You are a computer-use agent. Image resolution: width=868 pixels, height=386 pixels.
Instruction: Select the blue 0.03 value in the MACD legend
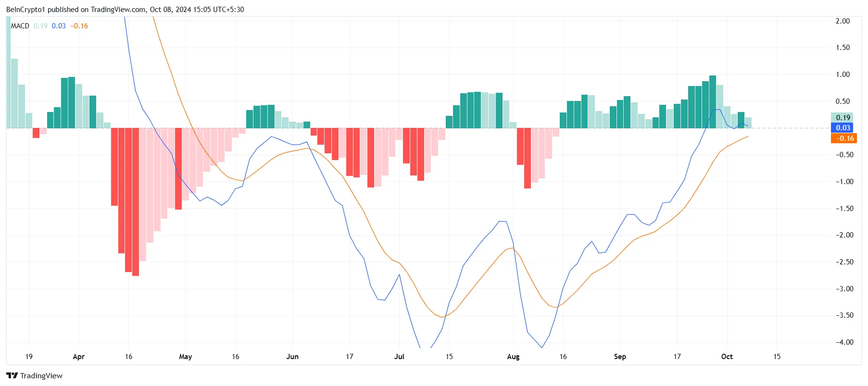coord(59,26)
